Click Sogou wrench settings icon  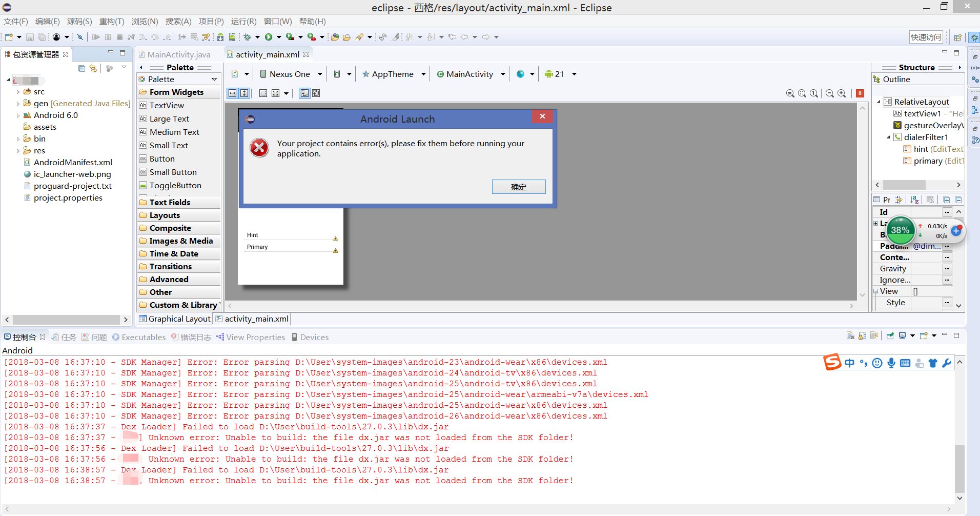click(x=946, y=363)
